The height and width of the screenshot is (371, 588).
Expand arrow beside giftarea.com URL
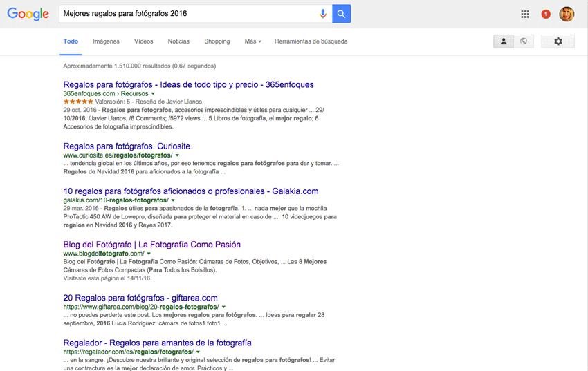tap(224, 307)
